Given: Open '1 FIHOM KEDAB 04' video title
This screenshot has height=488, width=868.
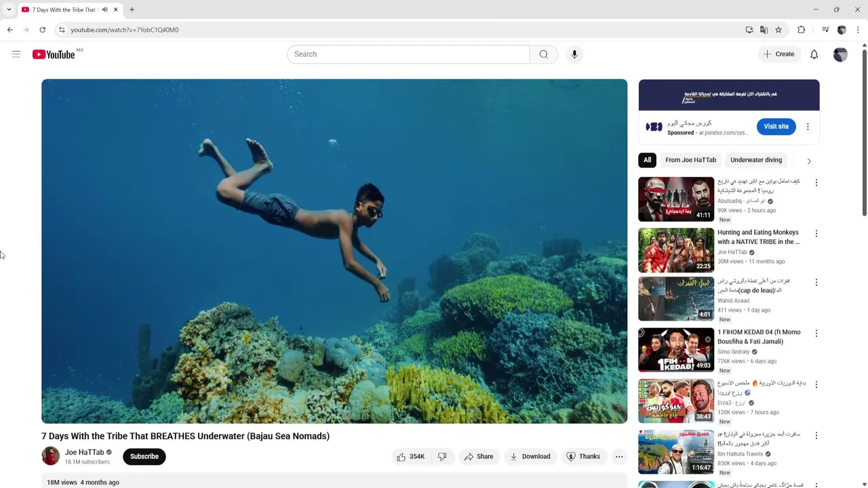Looking at the screenshot, I should [759, 337].
